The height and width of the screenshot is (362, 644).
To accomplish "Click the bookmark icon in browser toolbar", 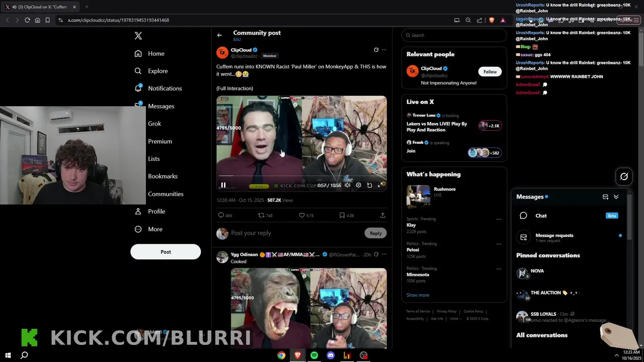I will (47, 20).
